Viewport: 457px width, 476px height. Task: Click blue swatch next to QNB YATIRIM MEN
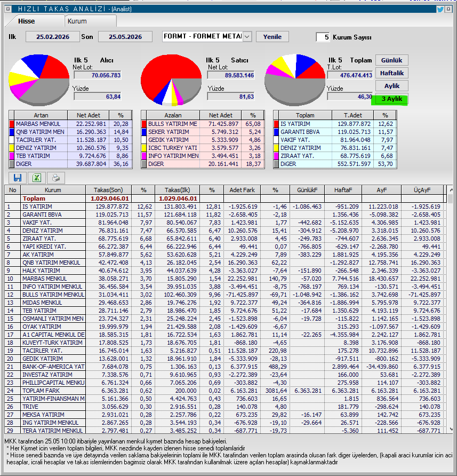click(x=12, y=132)
